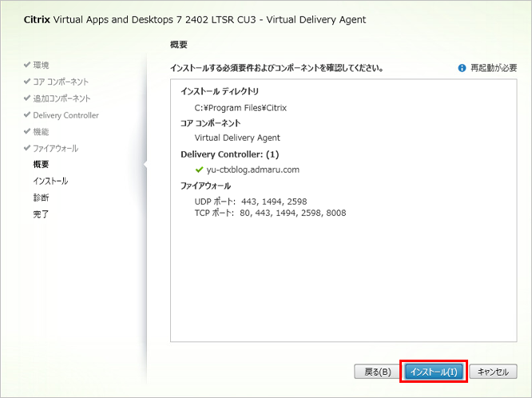Click the checkmark icon next to 追加コンポーネント
The image size is (532, 398).
pyautogui.click(x=27, y=98)
